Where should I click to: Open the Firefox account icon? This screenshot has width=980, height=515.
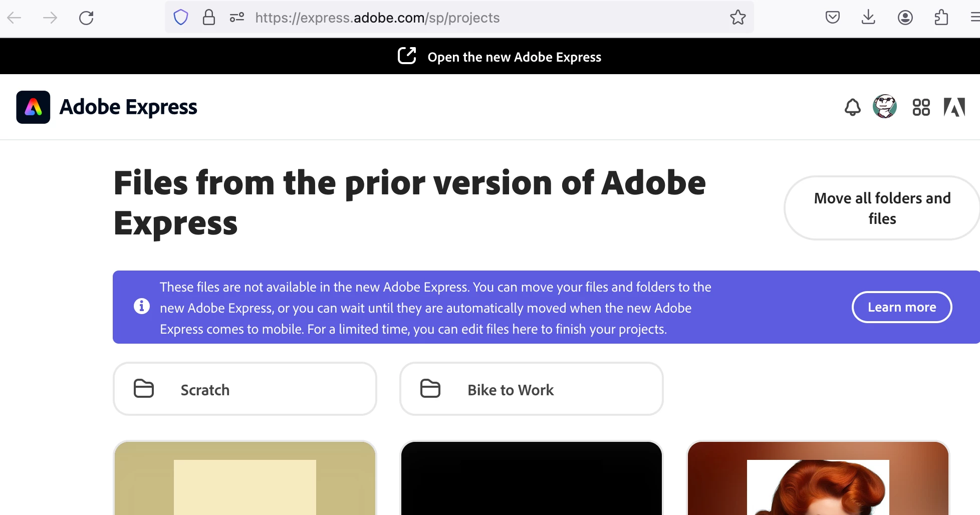(905, 18)
